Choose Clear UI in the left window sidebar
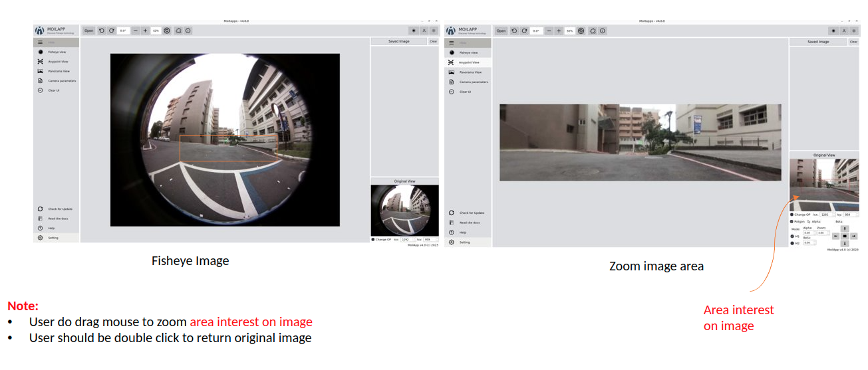Viewport: 868px width, 370px height. 57,90
